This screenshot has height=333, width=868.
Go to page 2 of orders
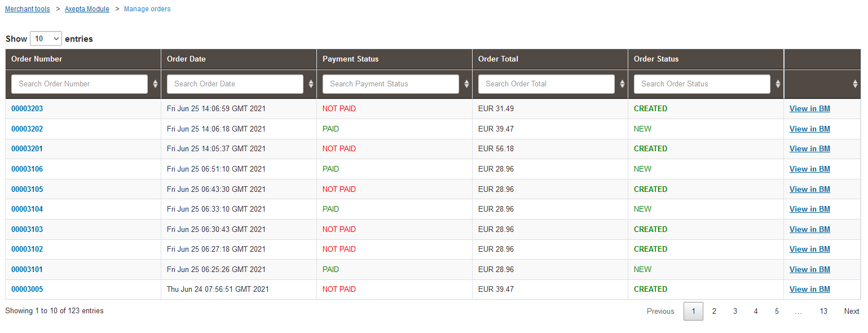pyautogui.click(x=714, y=311)
